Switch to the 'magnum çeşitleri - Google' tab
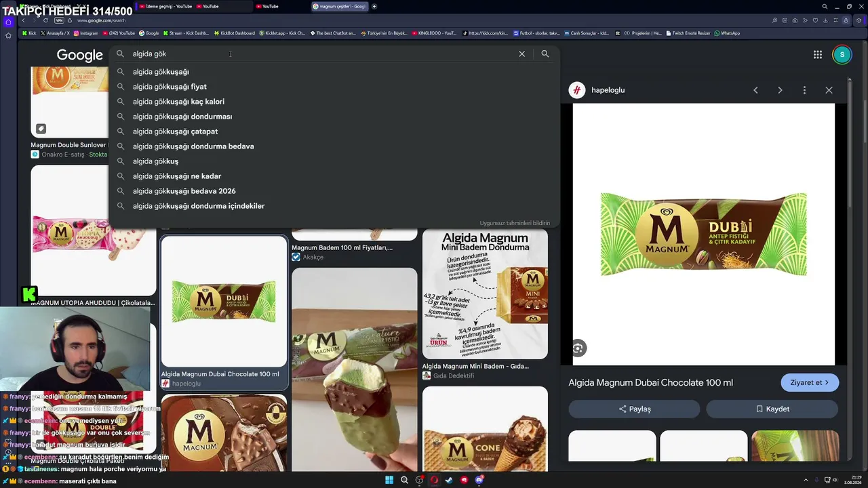 coord(339,7)
